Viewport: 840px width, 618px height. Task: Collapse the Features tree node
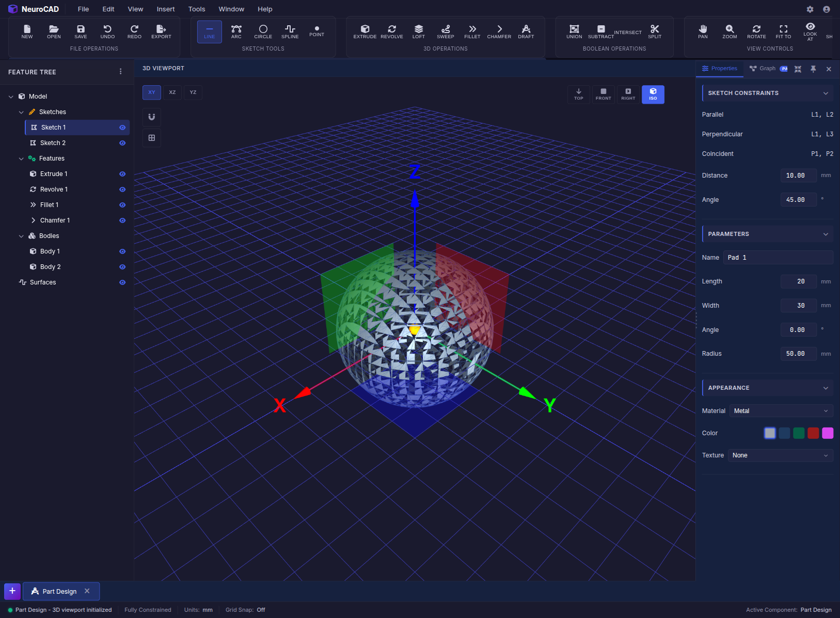coord(21,159)
